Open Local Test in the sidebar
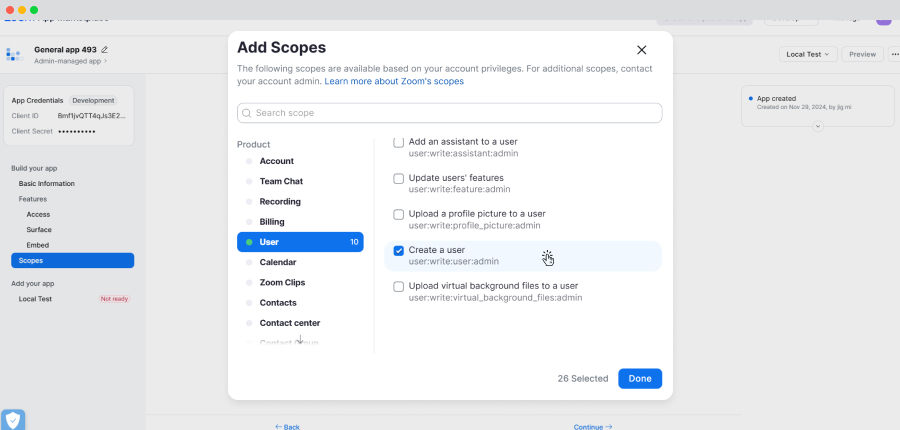 point(35,299)
